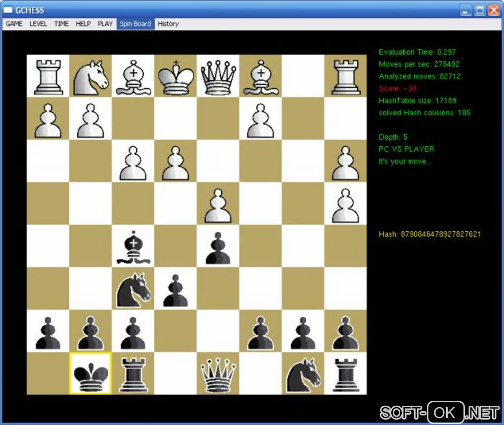The image size is (504, 425).
Task: Select the white queen piece
Action: 218,78
